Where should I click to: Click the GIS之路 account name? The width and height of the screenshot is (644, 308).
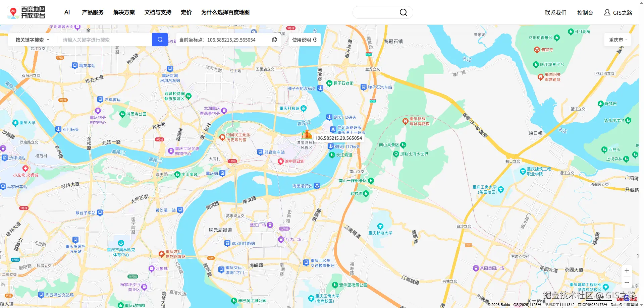pyautogui.click(x=623, y=13)
